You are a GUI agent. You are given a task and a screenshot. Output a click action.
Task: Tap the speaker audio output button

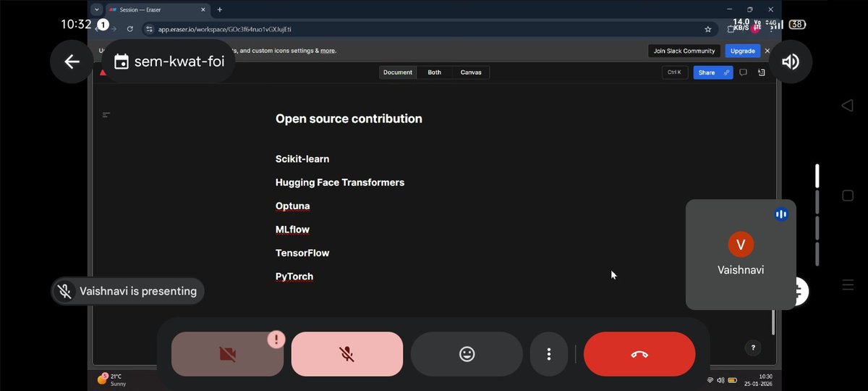(x=791, y=62)
